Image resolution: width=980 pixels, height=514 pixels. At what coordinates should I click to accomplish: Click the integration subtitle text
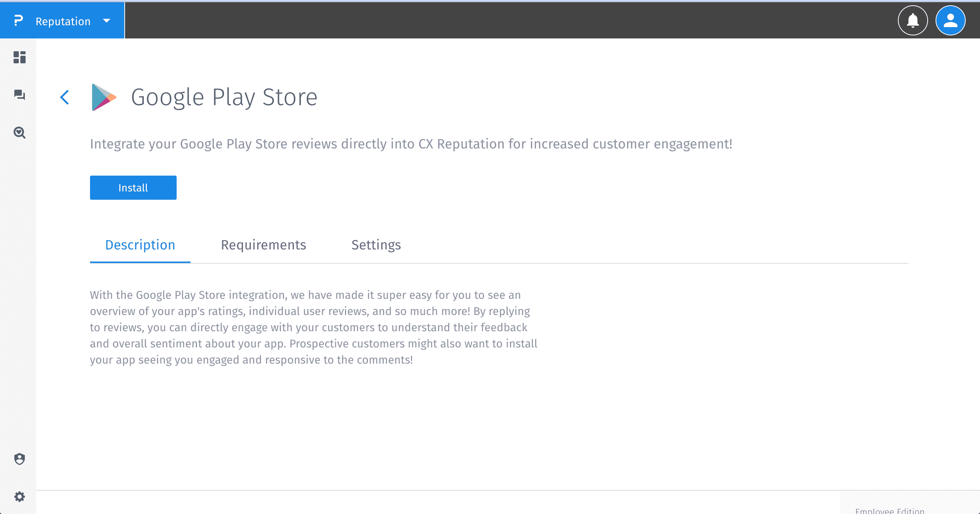click(411, 144)
